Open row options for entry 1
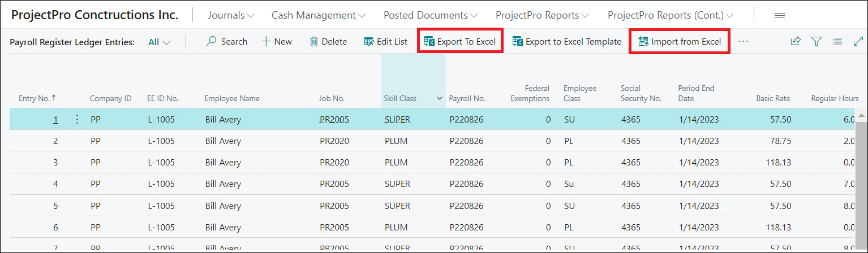The height and width of the screenshot is (253, 868). pyautogui.click(x=77, y=120)
